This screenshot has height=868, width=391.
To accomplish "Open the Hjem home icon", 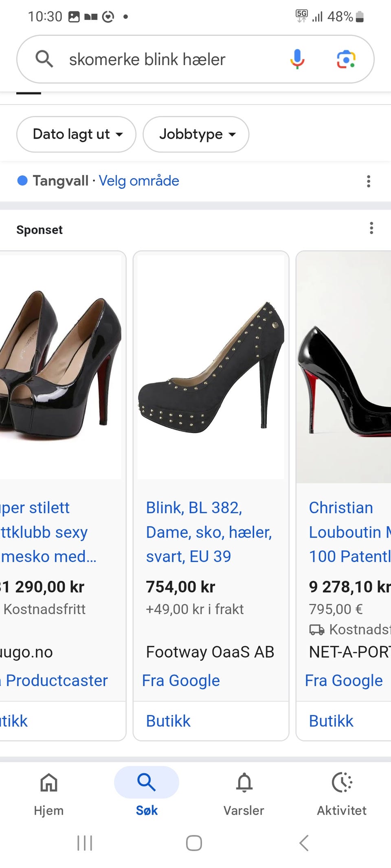I will [48, 783].
